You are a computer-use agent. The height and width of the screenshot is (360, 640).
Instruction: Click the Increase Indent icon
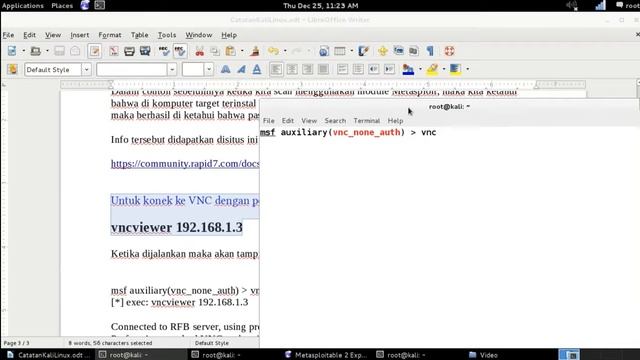click(x=389, y=69)
